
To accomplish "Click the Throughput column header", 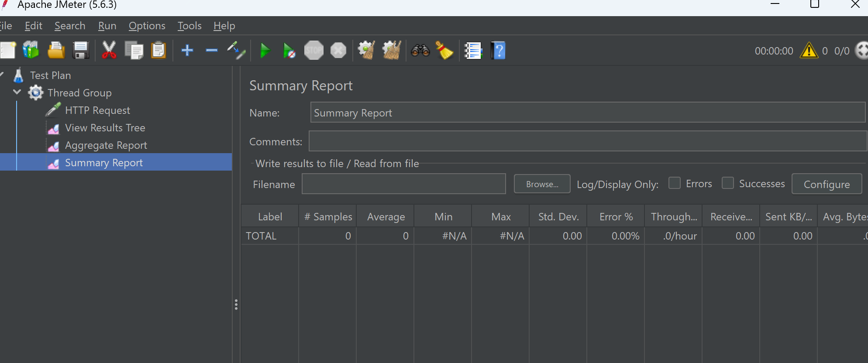I will click(x=674, y=216).
